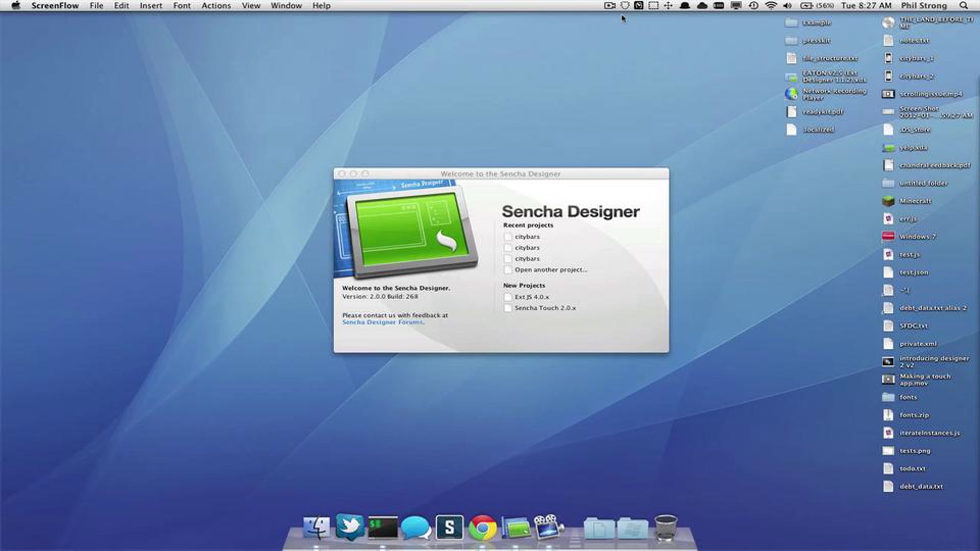Click the ScreenFlow film-reel icon in the Dock
This screenshot has width=980, height=551.
(x=548, y=527)
